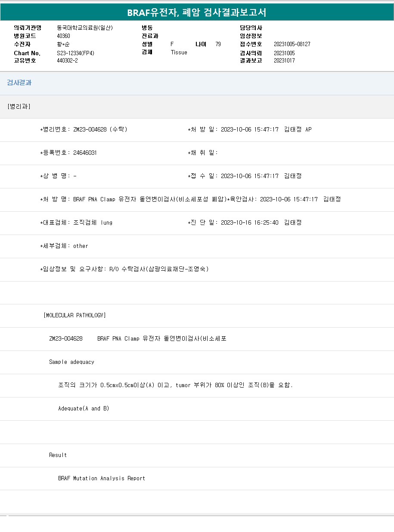Click receipt number '20231005-08127'
The image size is (394, 532).
pos(292,44)
